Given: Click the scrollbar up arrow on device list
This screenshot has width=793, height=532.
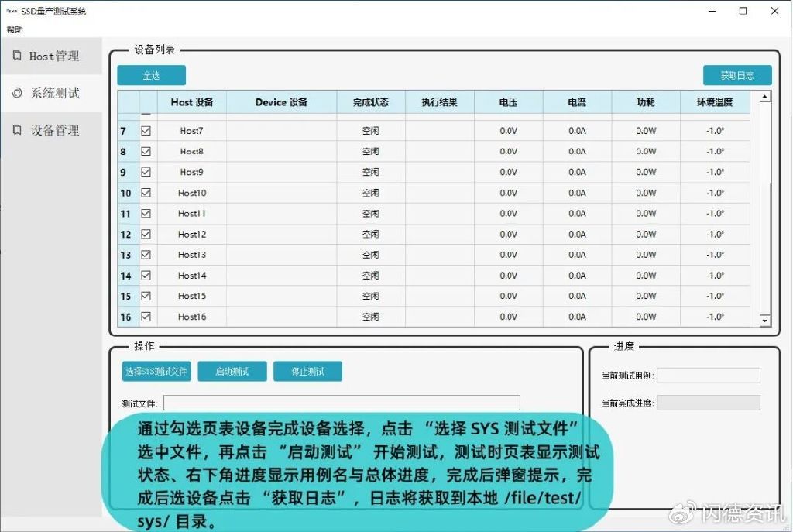Looking at the screenshot, I should 765,96.
